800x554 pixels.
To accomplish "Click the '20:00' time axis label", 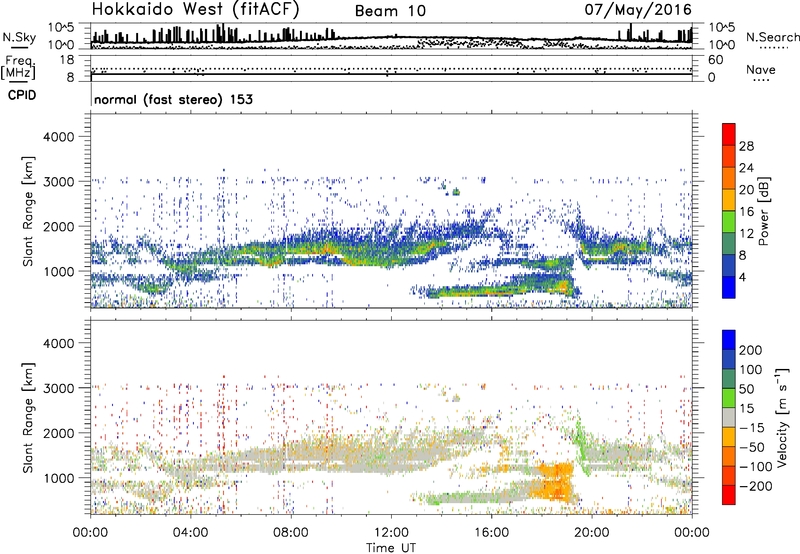I will [x=592, y=533].
